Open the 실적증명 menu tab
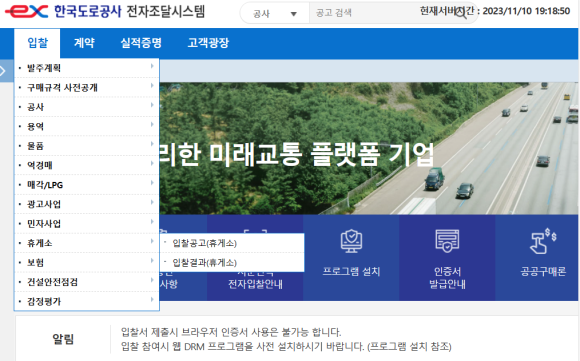This screenshot has width=580, height=361. point(141,43)
